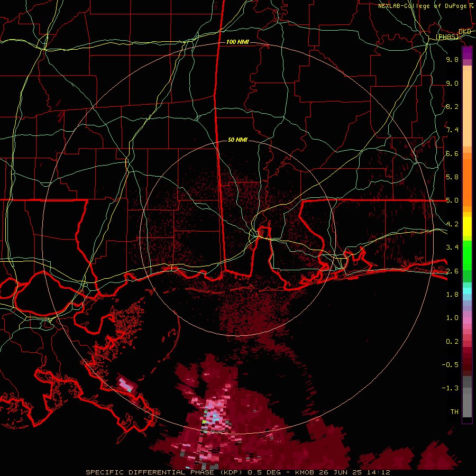Pick the yellow color bar segment

click(467, 226)
